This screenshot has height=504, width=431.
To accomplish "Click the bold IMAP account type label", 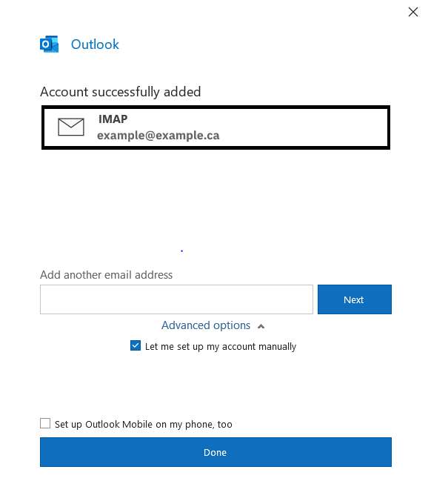I will click(113, 119).
